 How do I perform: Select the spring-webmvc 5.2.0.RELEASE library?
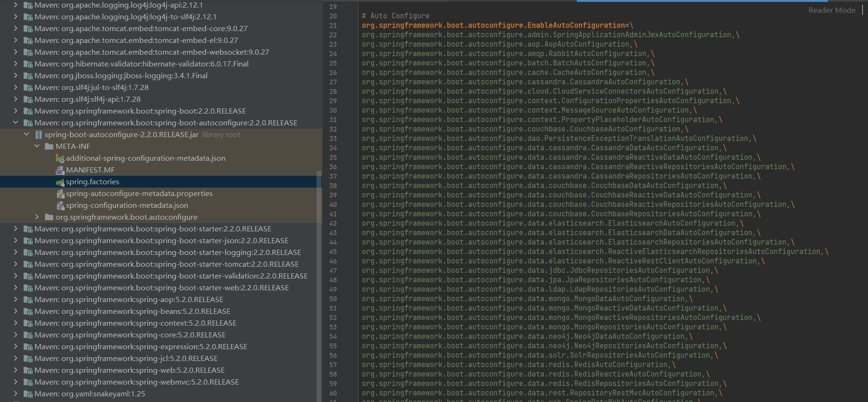pos(136,382)
